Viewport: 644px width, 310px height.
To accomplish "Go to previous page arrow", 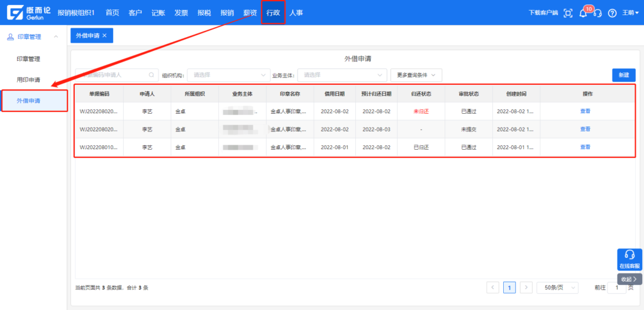I will [x=493, y=288].
